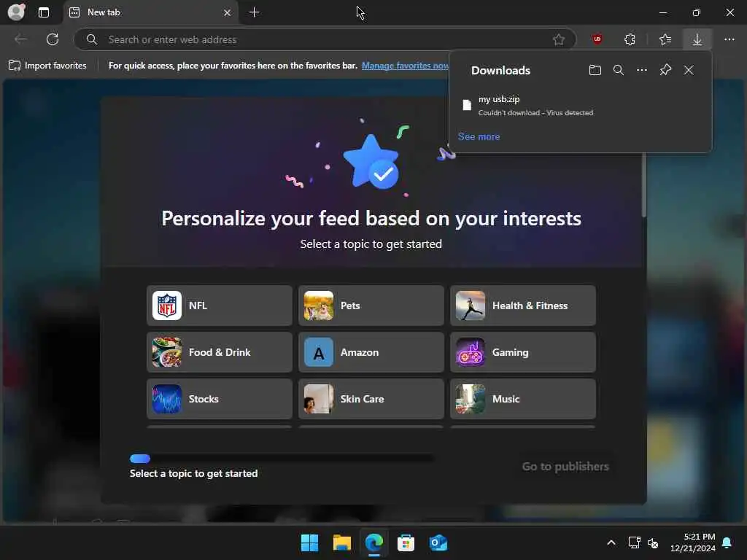
Task: Open the profile avatar icon
Action: click(x=16, y=12)
